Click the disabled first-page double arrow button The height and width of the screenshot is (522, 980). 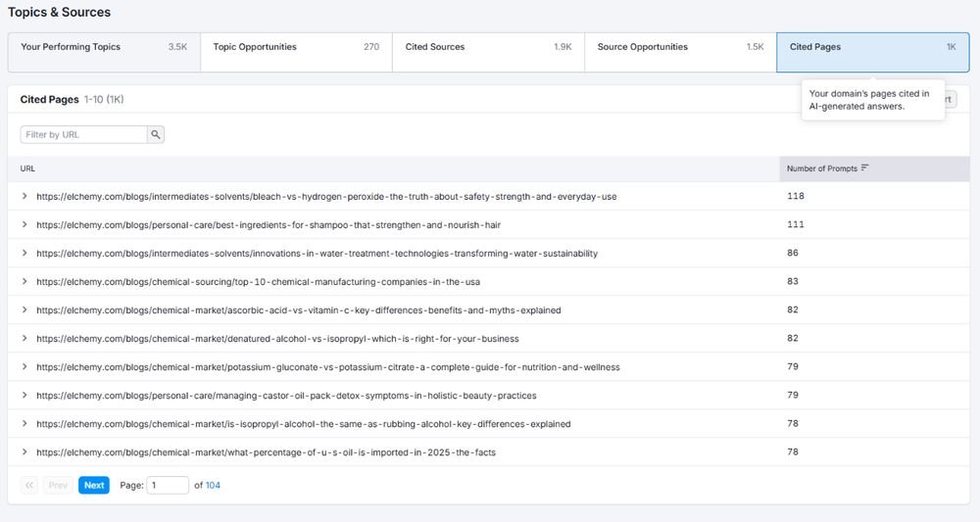point(29,485)
